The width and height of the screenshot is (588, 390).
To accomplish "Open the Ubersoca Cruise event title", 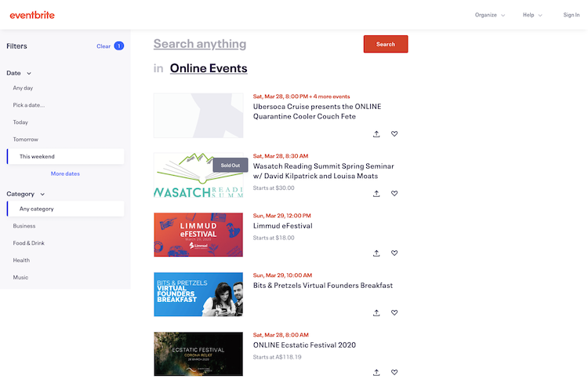I will click(317, 111).
